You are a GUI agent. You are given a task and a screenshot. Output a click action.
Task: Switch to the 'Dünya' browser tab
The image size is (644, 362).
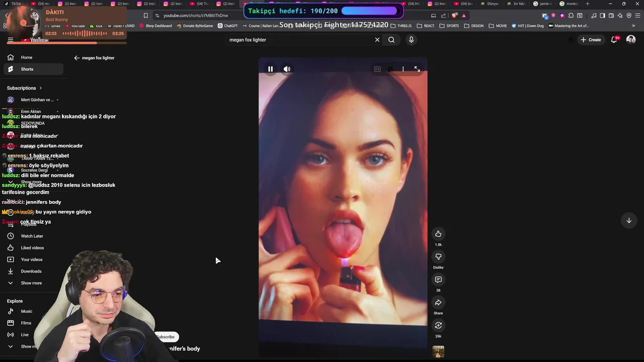click(489, 4)
